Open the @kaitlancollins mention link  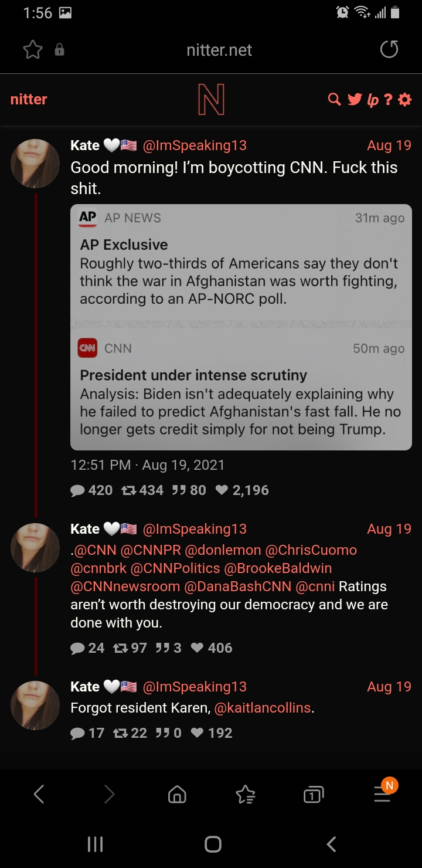click(263, 708)
